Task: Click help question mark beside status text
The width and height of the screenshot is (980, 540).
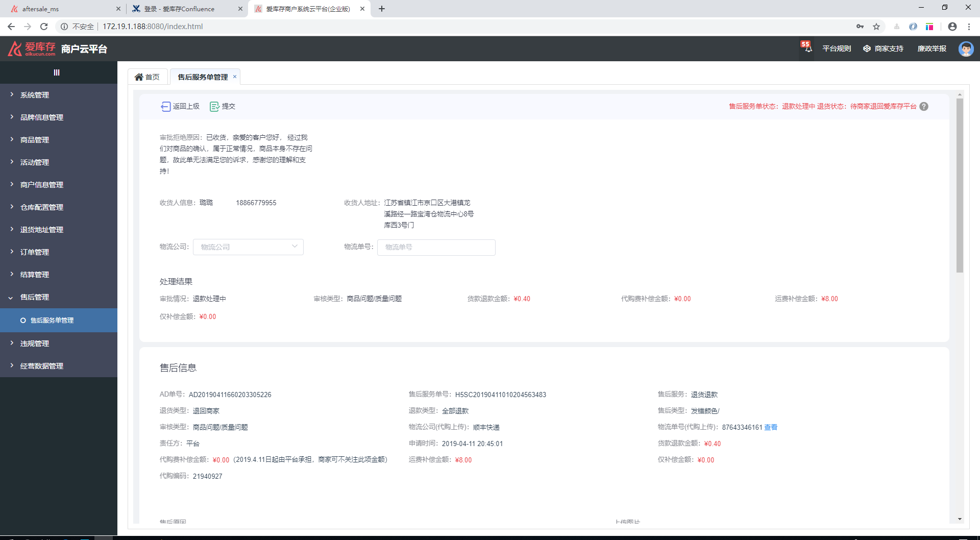Action: 924,106
